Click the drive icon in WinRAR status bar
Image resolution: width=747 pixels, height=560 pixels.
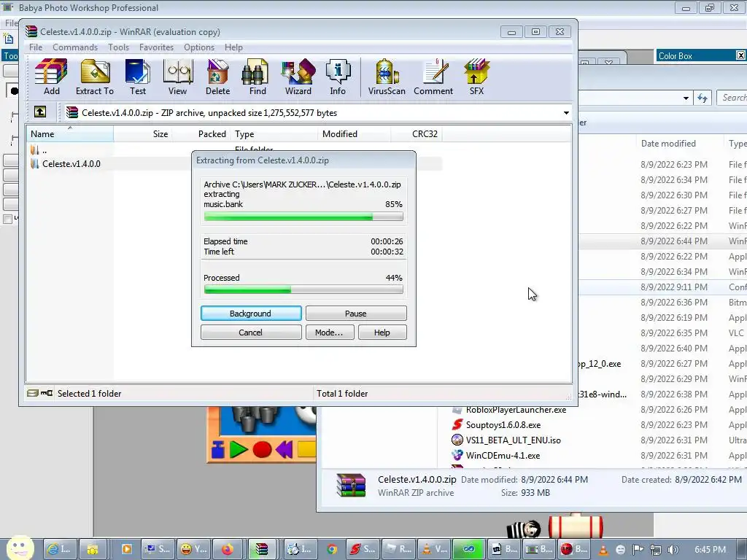pyautogui.click(x=33, y=393)
